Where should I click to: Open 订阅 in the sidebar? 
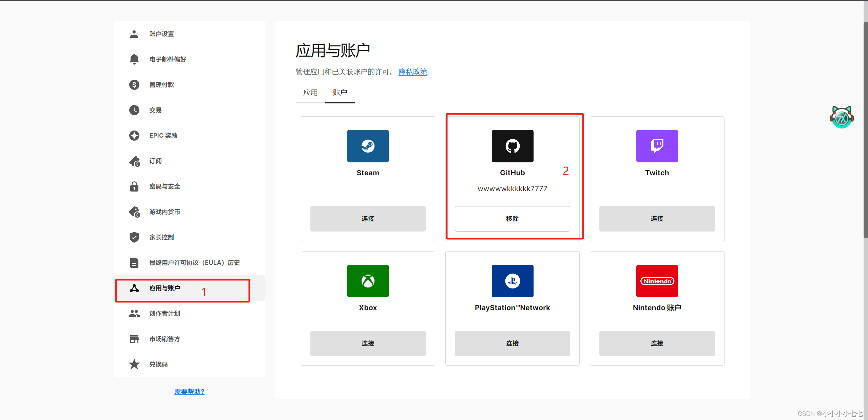[x=190, y=161]
